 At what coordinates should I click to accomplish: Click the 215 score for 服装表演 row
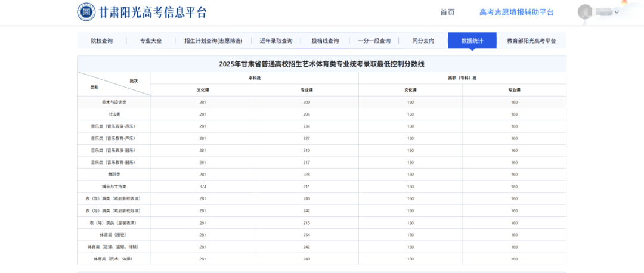point(306,223)
